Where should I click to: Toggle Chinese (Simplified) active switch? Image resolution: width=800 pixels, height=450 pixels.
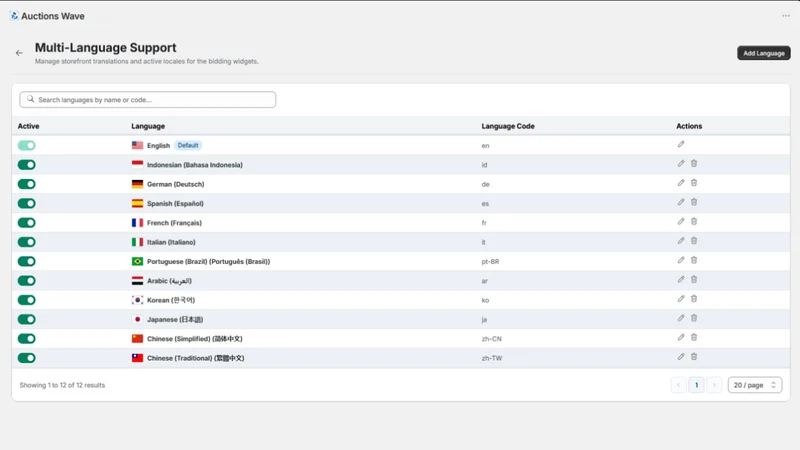[x=27, y=339]
